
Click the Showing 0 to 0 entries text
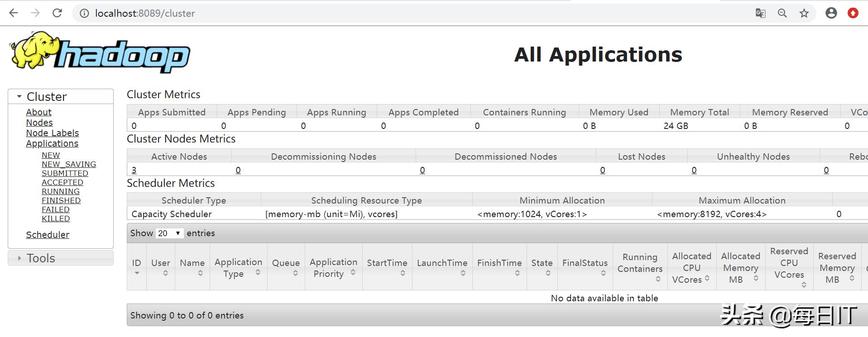[x=187, y=315]
